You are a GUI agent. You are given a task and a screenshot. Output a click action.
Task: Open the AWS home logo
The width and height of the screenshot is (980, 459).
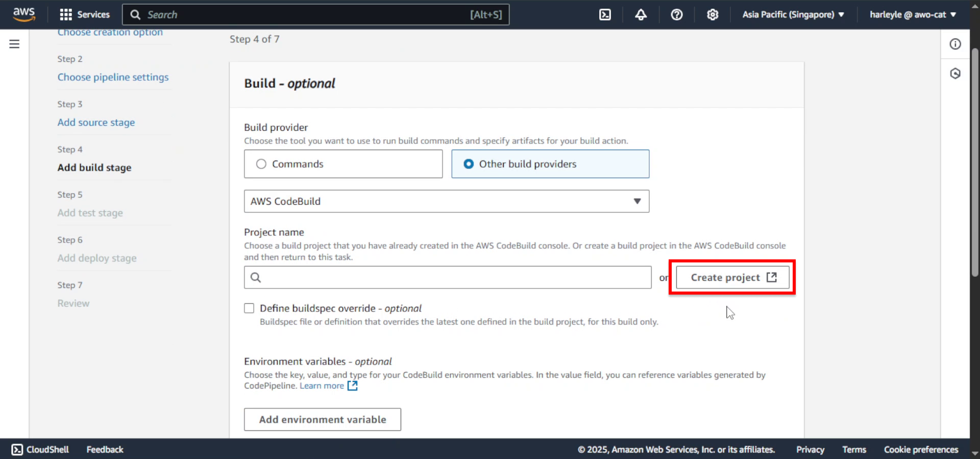(24, 14)
